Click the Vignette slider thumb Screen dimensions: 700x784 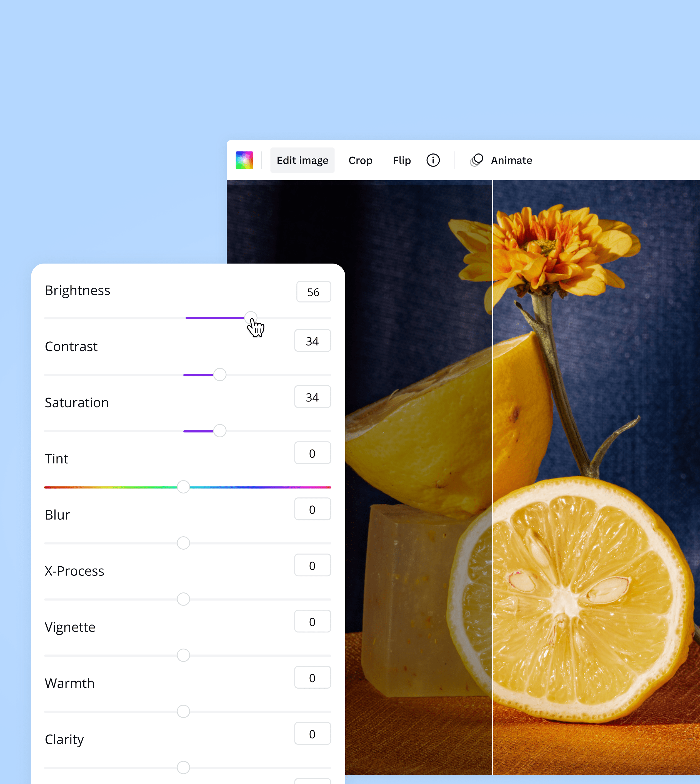[x=183, y=655]
